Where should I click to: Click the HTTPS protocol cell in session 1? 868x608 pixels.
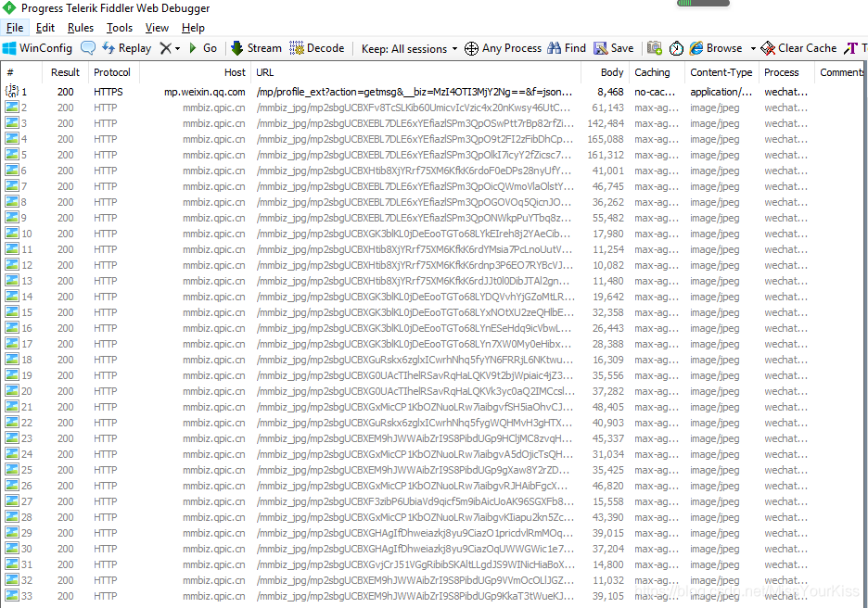[x=108, y=92]
